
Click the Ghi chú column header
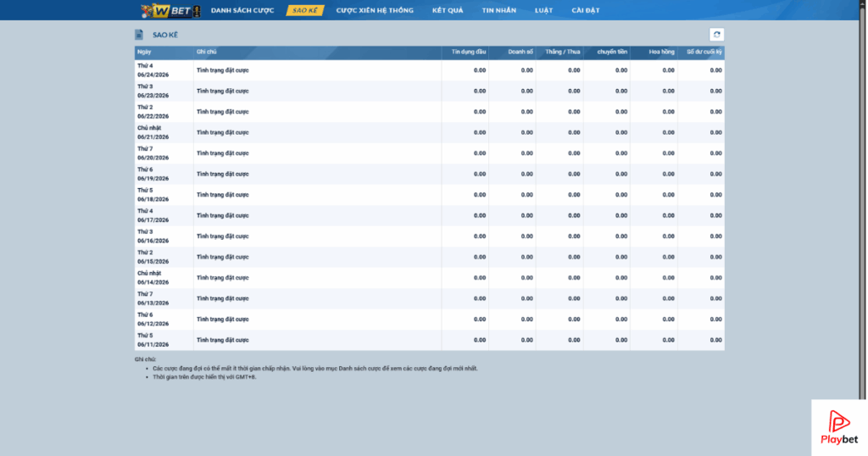(x=317, y=52)
